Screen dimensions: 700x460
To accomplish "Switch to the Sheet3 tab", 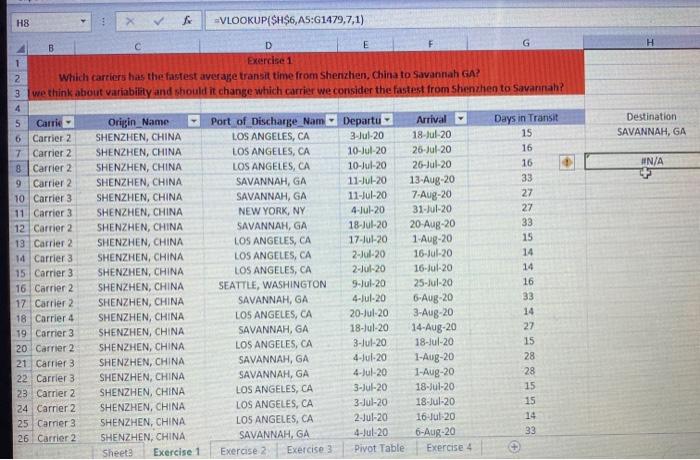I will (117, 452).
